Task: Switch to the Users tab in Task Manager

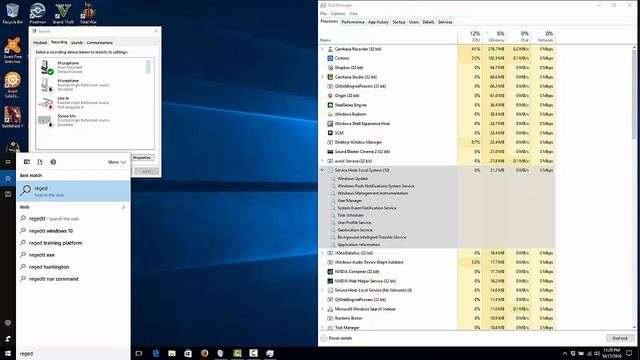Action: click(414, 22)
